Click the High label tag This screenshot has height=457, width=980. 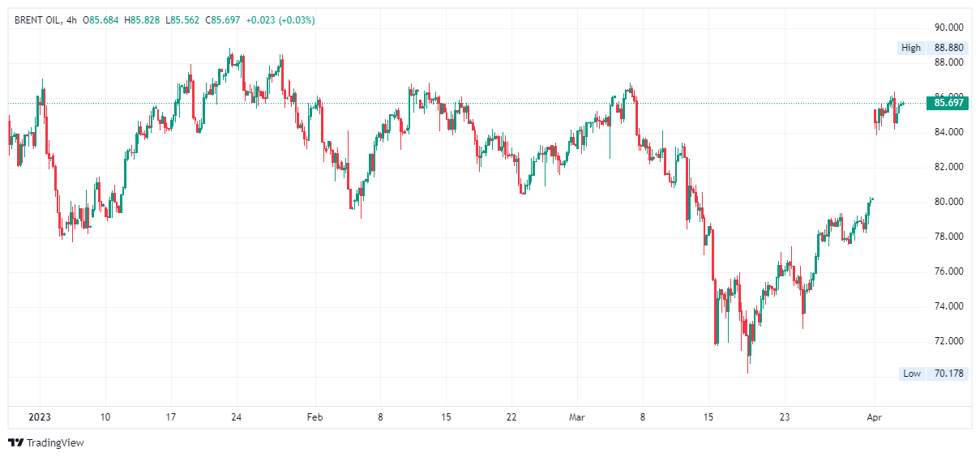tap(911, 48)
